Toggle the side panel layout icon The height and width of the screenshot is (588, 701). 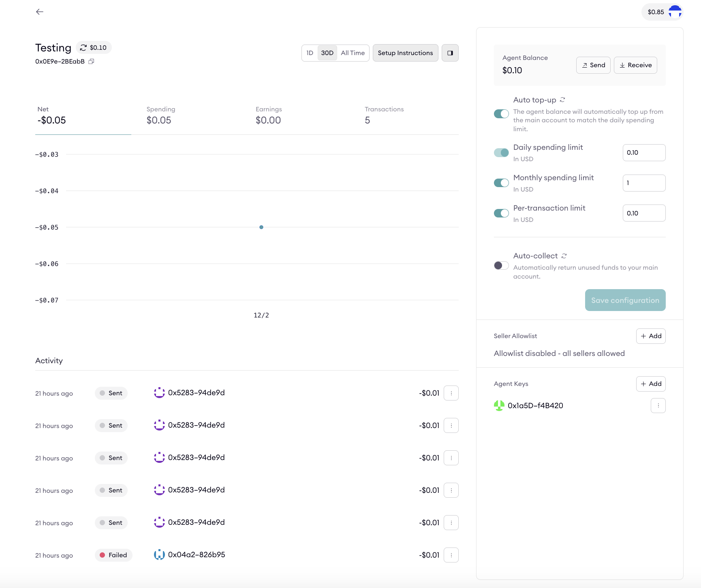pos(450,53)
